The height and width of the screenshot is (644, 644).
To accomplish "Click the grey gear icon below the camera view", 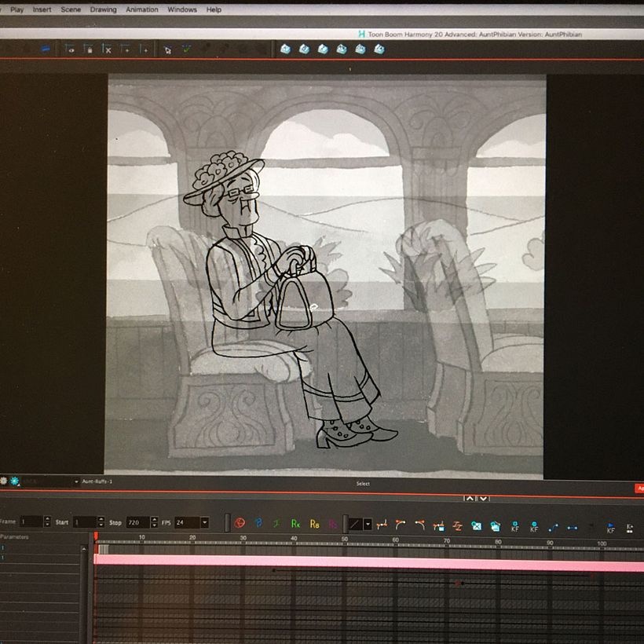I will 3,481.
